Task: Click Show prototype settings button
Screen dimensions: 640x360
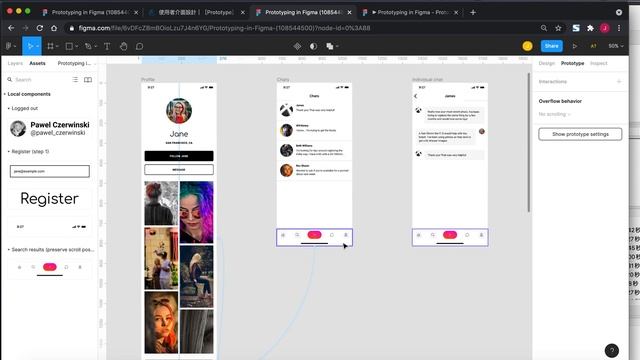Action: pos(580,134)
